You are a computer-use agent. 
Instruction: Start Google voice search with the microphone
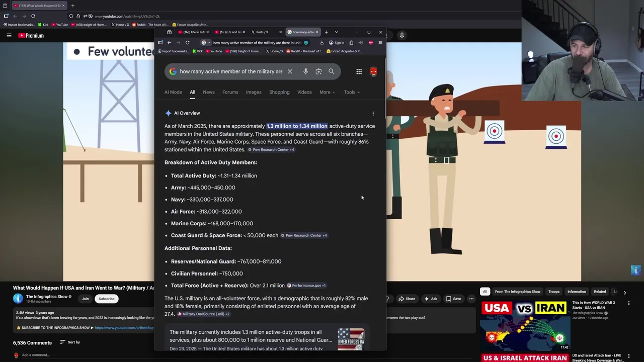pos(305,71)
